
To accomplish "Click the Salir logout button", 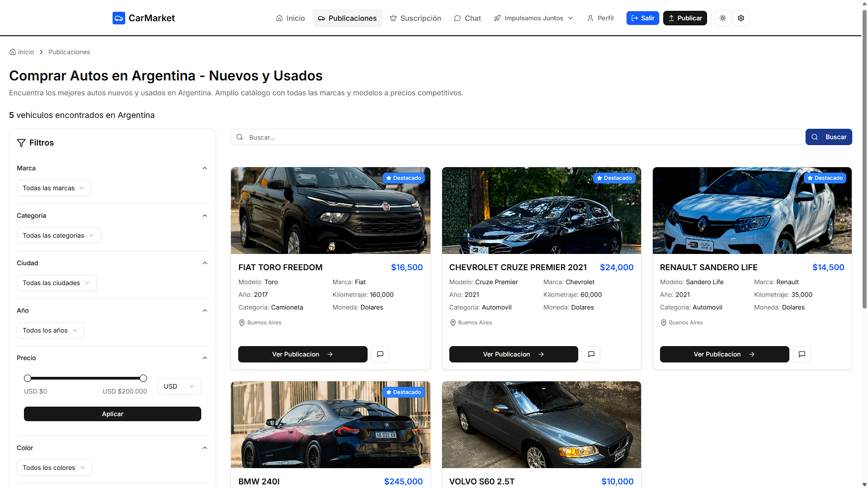I will pyautogui.click(x=642, y=18).
